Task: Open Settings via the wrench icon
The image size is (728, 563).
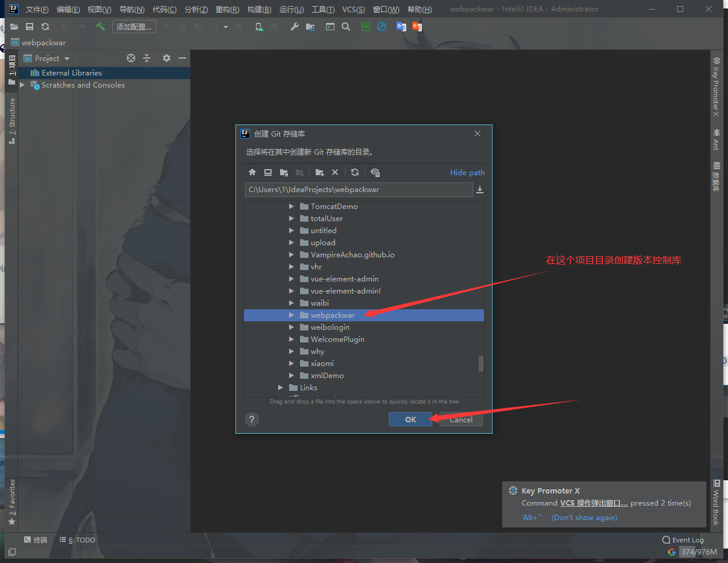Action: pos(295,27)
